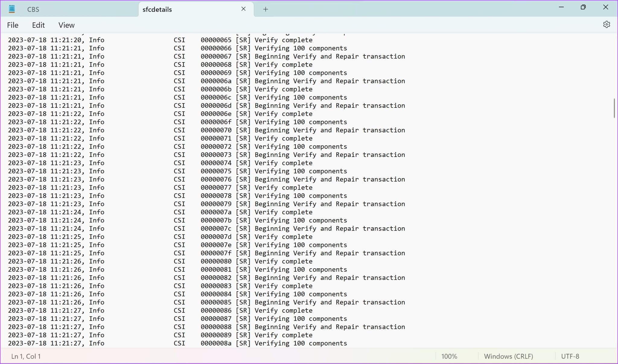Screen dimensions: 618x364
Task: Click the close window button
Action: pos(607,7)
